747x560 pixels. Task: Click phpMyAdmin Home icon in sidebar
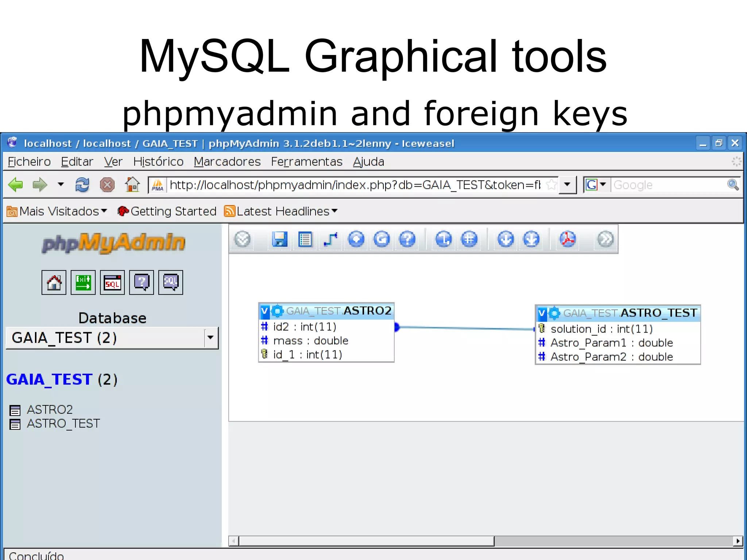[x=54, y=282]
